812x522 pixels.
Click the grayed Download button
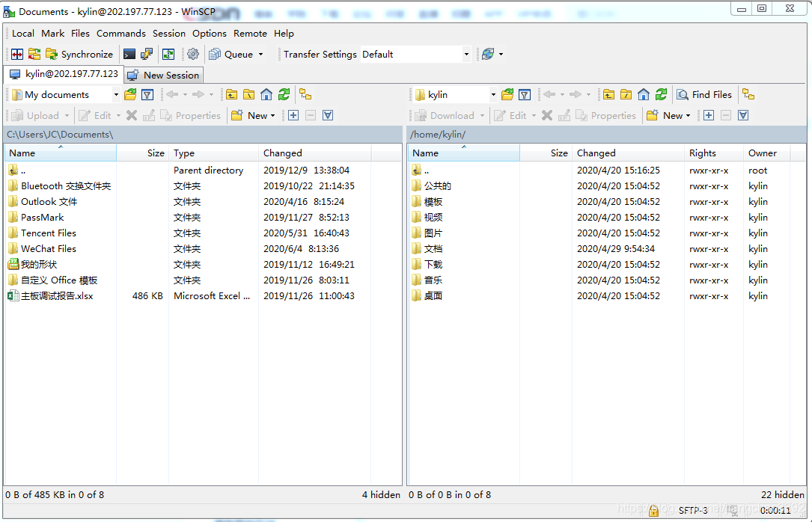[x=448, y=115]
